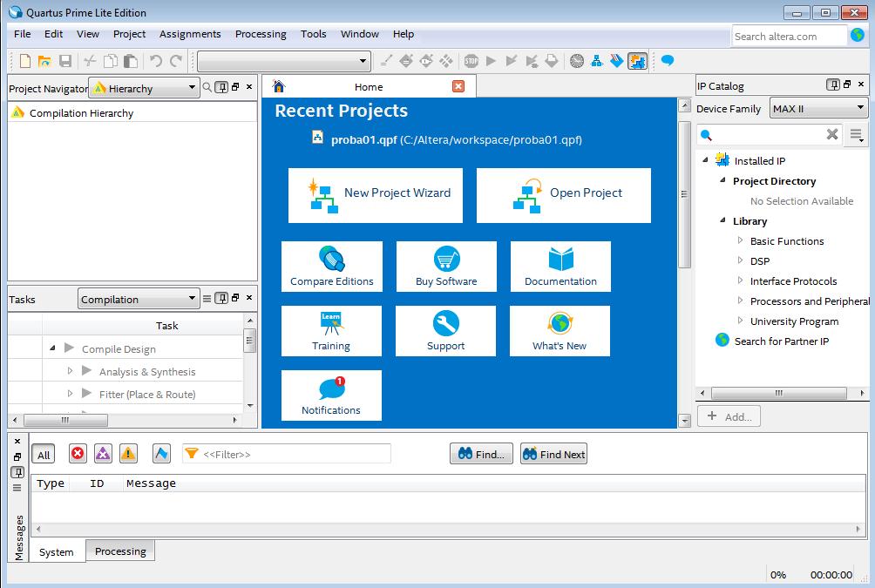The image size is (875, 588).
Task: Click the search magnifier in Project Navigator
Action: click(207, 87)
